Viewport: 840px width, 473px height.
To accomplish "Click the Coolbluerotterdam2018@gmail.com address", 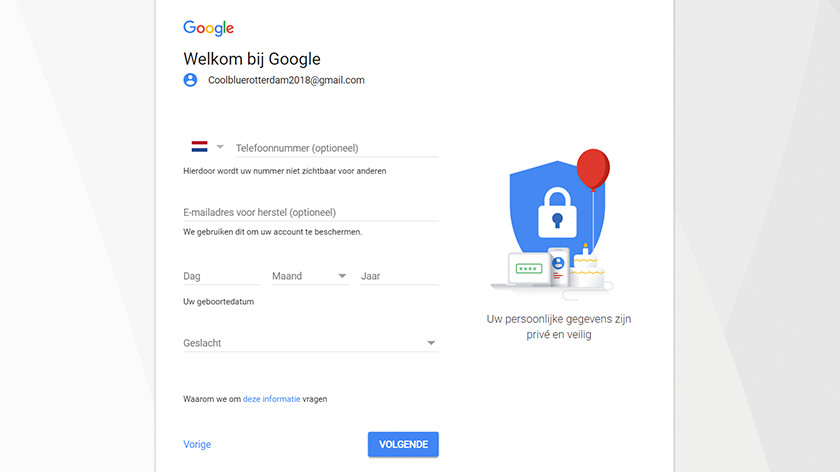I will [286, 80].
